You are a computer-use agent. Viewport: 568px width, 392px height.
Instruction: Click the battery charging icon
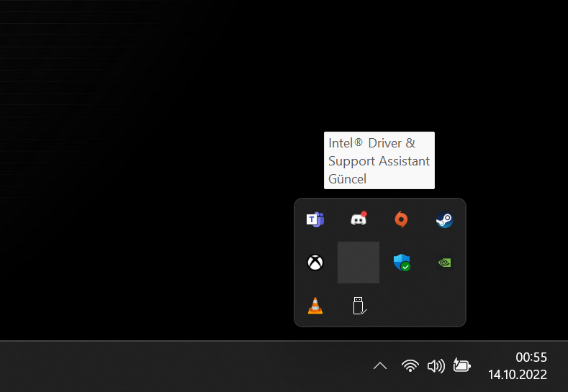tap(462, 365)
